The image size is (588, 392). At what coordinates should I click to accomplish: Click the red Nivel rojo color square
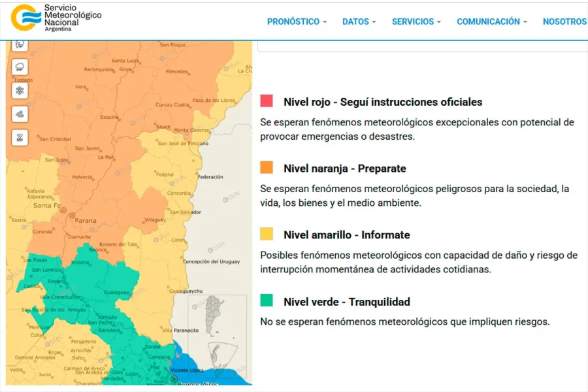point(267,101)
